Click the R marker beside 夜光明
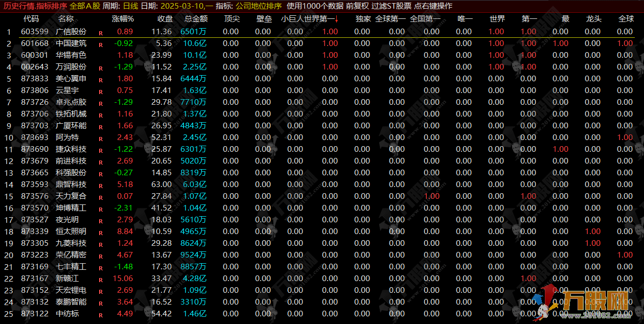 point(100,221)
